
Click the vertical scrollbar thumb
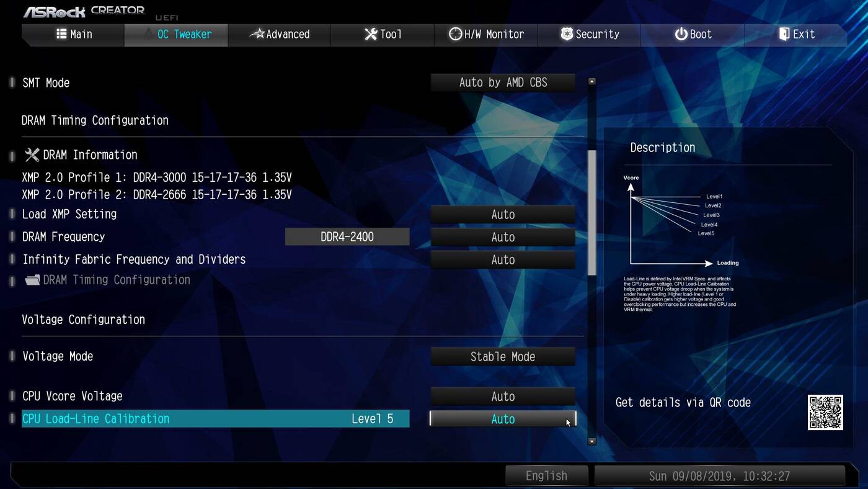pos(591,211)
